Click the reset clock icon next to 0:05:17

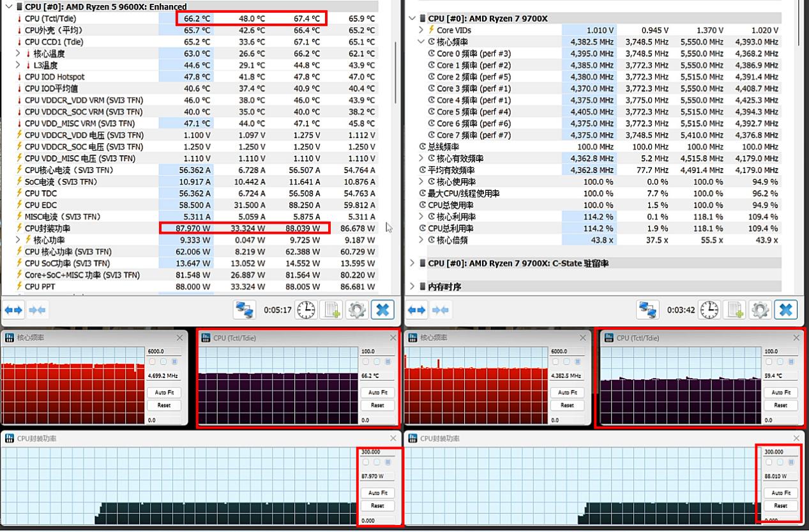click(306, 310)
